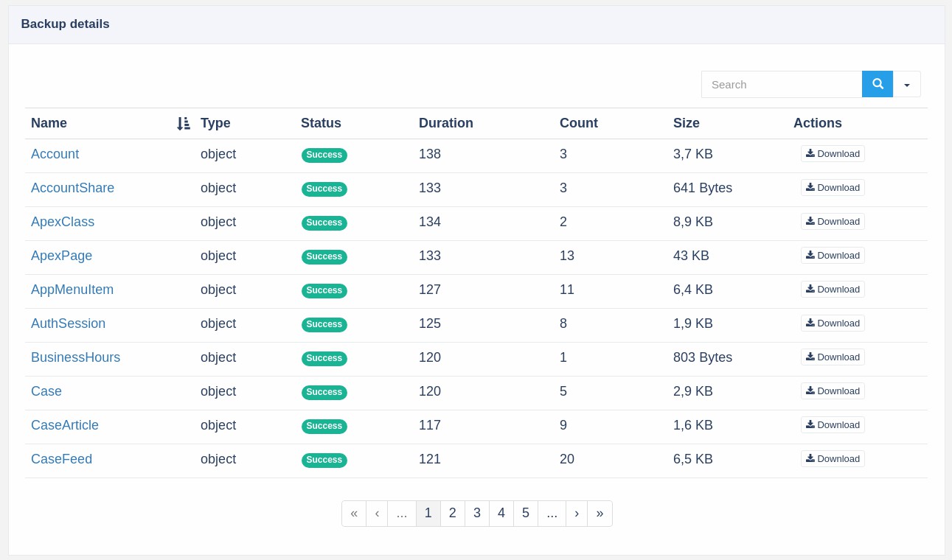Open the ApexPage backup link
This screenshot has height=560, width=952.
click(x=61, y=256)
